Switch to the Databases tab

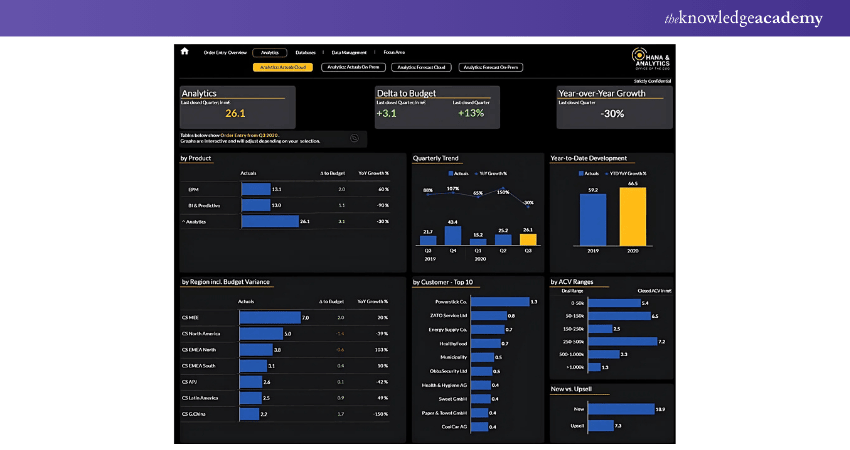pyautogui.click(x=306, y=52)
